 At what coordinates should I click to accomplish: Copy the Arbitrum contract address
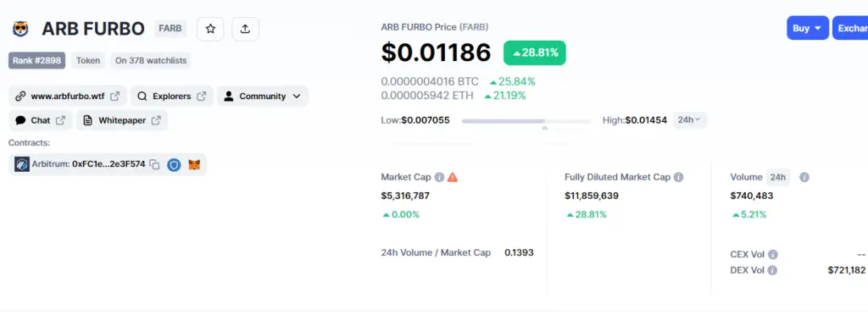(x=155, y=164)
